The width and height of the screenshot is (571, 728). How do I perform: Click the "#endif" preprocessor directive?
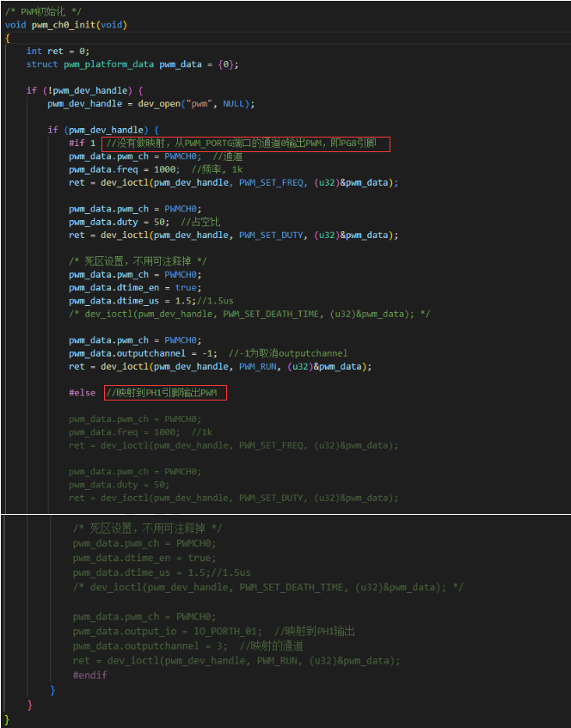click(x=89, y=675)
